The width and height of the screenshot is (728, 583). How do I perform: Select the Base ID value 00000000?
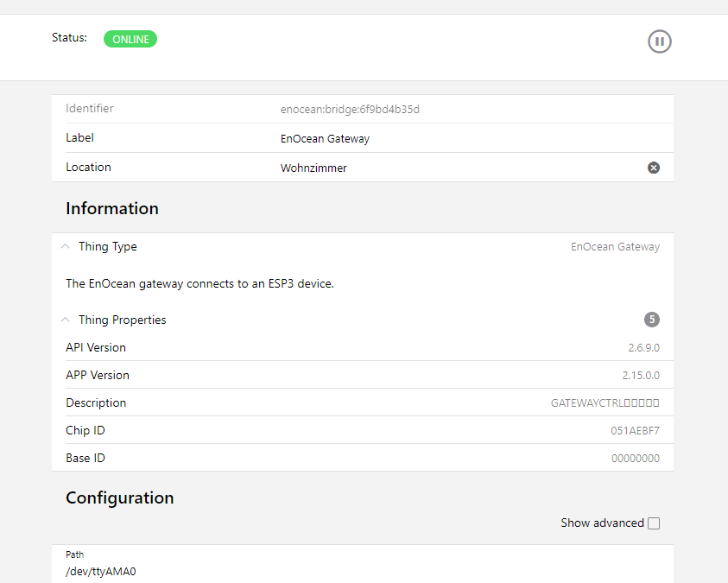(635, 459)
